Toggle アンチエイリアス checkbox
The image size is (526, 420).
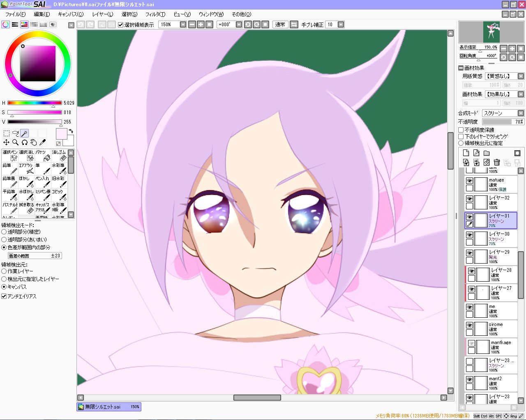4,296
